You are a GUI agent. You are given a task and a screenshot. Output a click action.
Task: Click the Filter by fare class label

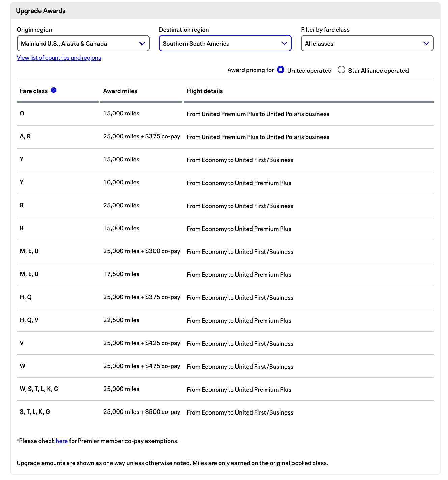point(325,30)
